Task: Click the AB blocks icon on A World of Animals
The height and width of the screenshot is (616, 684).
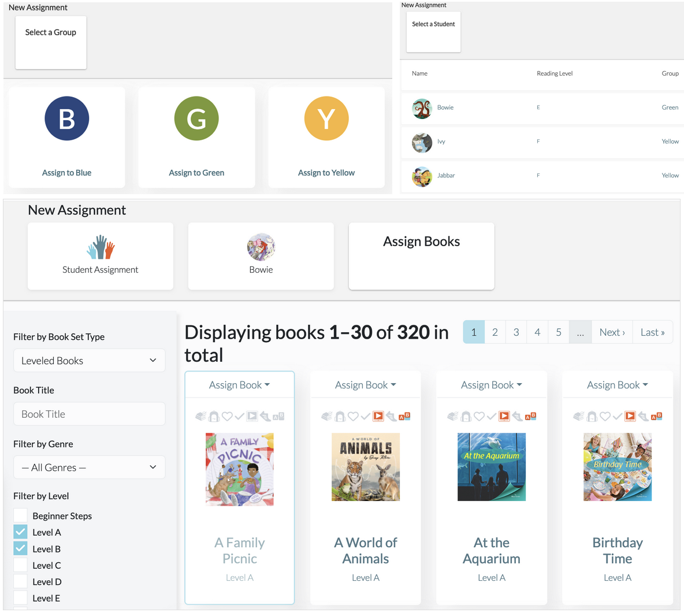Action: (404, 416)
